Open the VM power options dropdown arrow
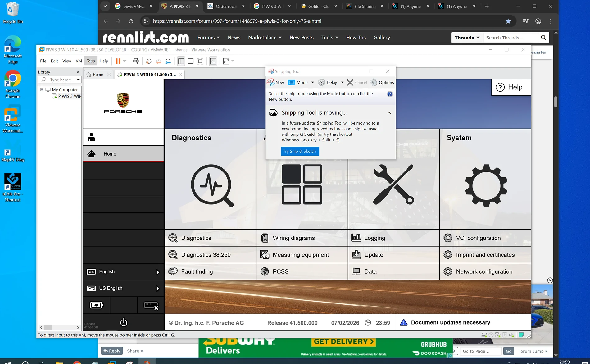Screen dimensions: 590x364 (125, 61)
